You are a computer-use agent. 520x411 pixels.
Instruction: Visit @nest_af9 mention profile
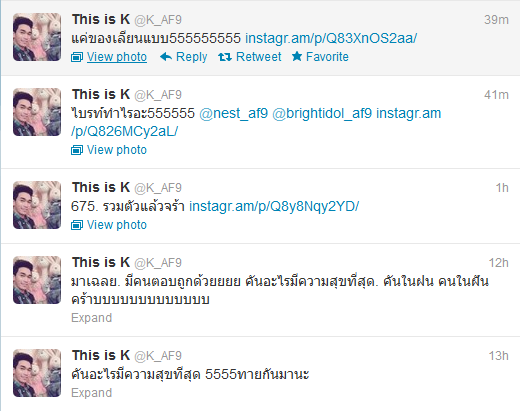click(234, 114)
